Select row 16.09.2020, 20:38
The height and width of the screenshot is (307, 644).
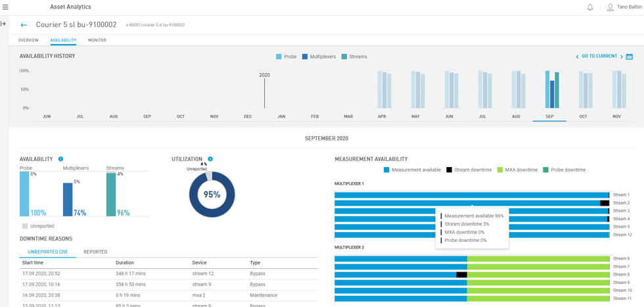[169, 295]
